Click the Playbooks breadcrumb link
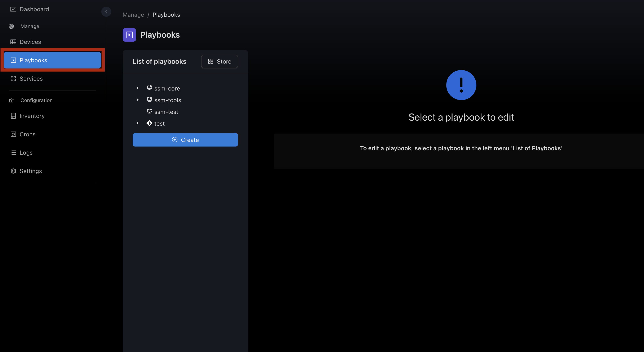Image resolution: width=644 pixels, height=352 pixels. click(166, 14)
